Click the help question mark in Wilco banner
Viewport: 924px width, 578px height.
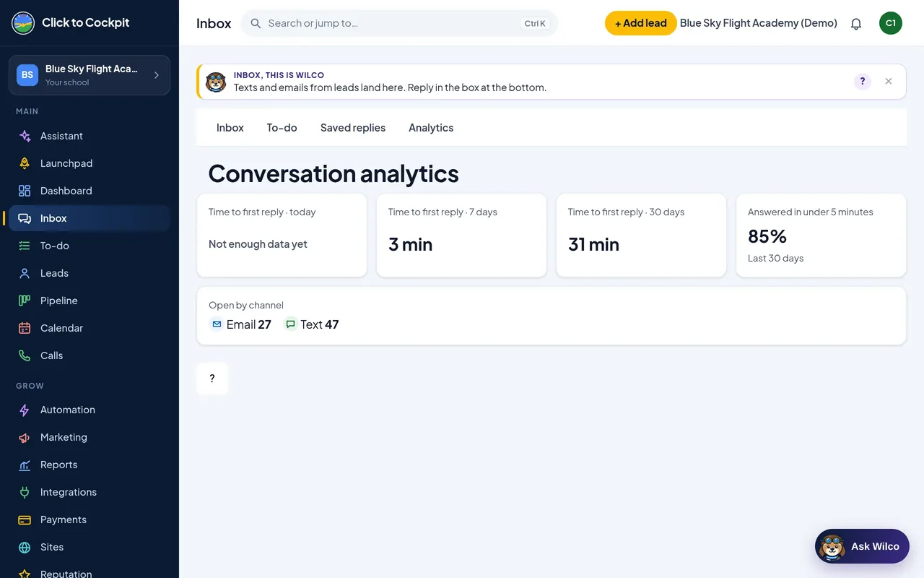pos(863,82)
